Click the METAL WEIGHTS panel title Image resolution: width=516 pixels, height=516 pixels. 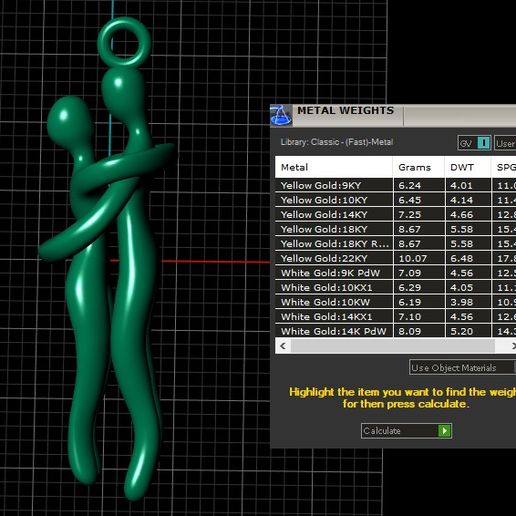[345, 111]
